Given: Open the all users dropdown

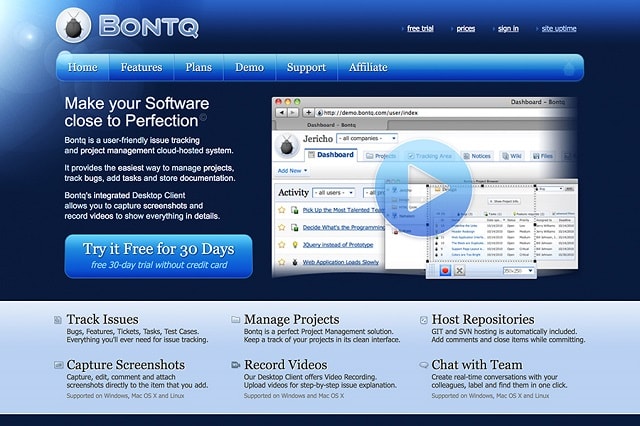Looking at the screenshot, I should [333, 193].
